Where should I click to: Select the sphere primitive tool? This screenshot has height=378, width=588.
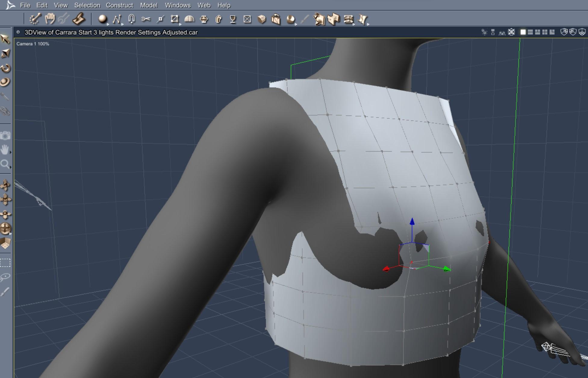[x=102, y=19]
